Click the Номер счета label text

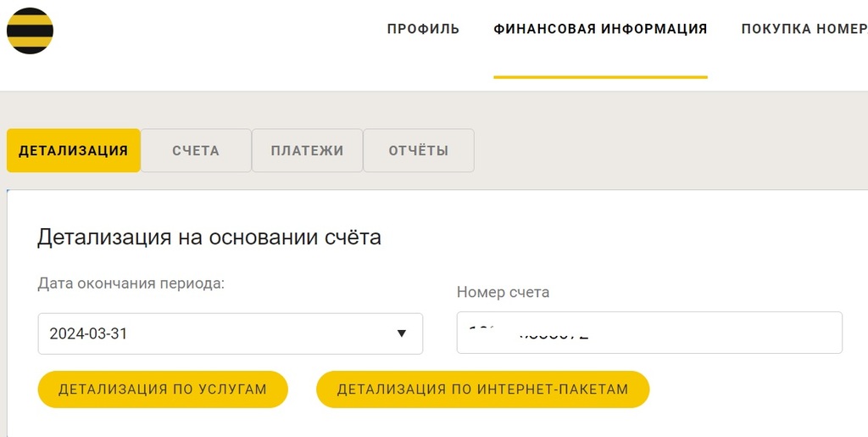(x=503, y=292)
